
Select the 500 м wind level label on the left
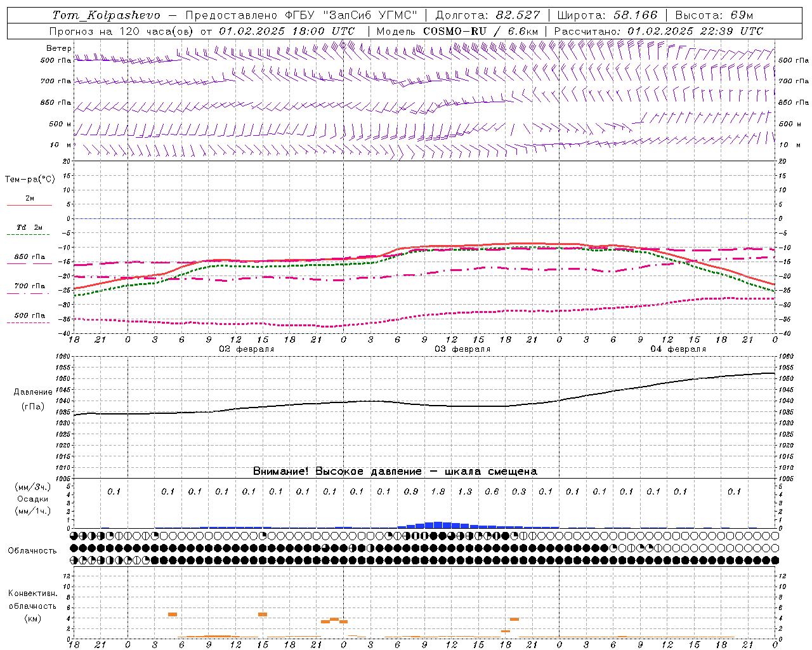(60, 124)
